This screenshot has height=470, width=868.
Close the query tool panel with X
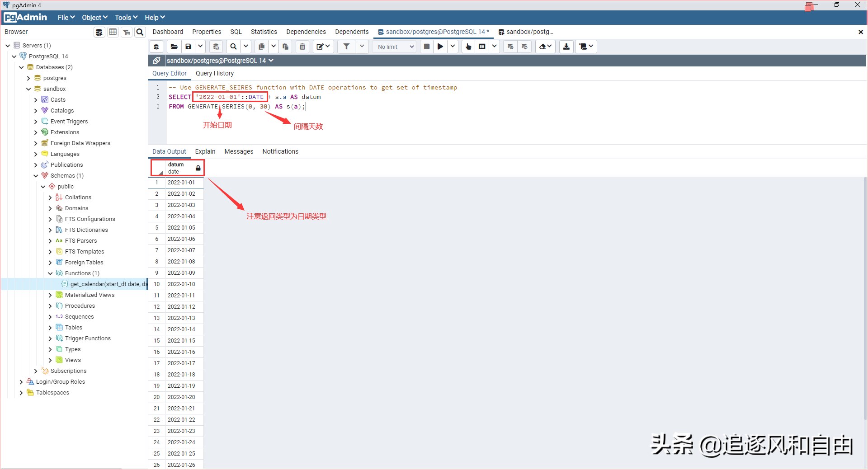tap(861, 32)
